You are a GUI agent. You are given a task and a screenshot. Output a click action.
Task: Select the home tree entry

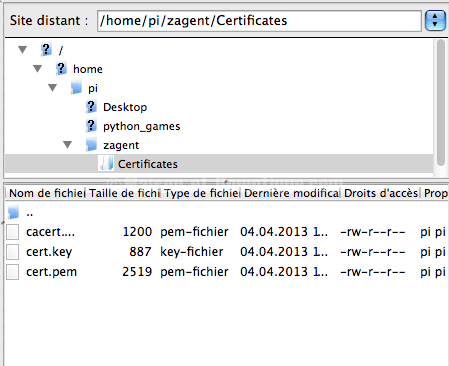tap(88, 69)
